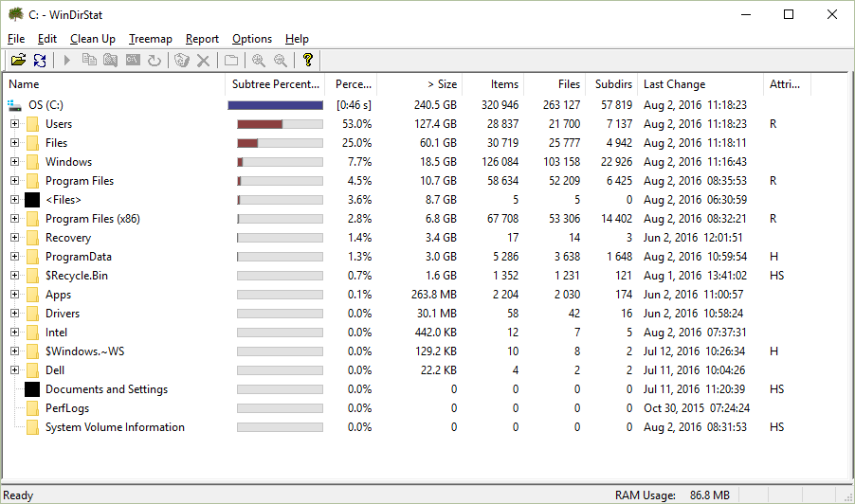Click the Files column header
The image size is (855, 504).
coord(555,84)
